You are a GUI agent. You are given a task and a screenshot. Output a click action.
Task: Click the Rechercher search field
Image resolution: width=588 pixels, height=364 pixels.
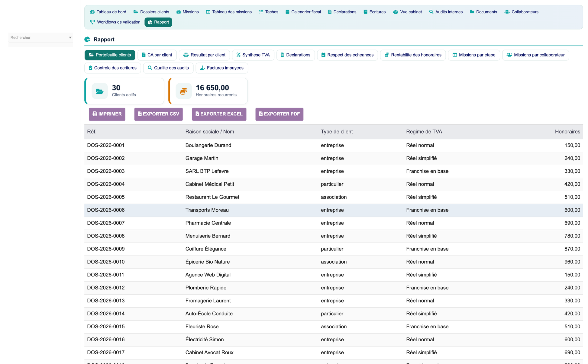click(x=40, y=37)
